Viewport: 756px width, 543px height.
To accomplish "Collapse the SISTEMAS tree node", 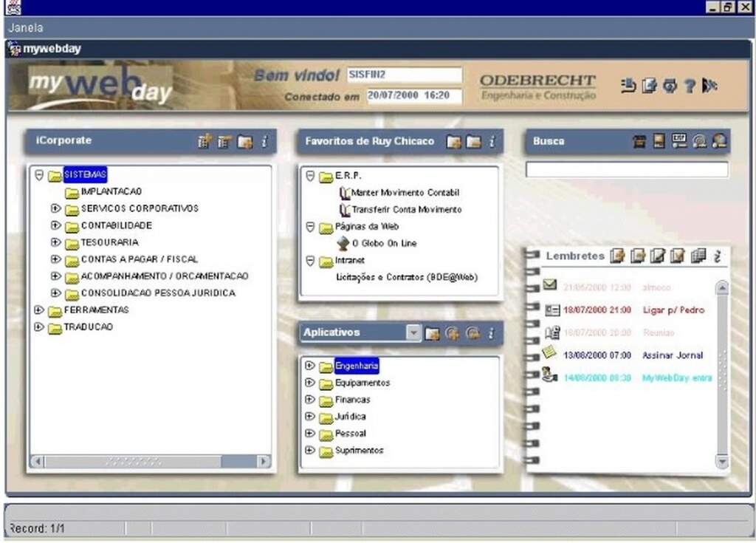I will coord(39,175).
